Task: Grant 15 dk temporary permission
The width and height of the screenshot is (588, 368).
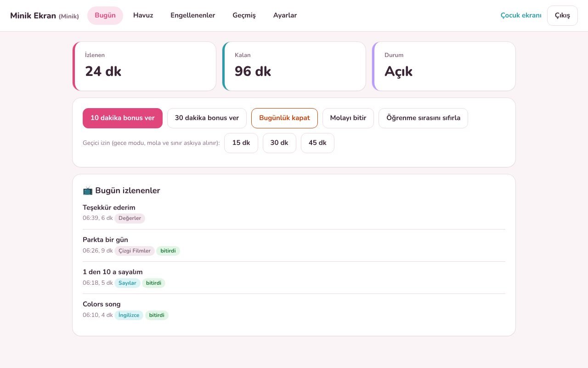Action: [241, 143]
